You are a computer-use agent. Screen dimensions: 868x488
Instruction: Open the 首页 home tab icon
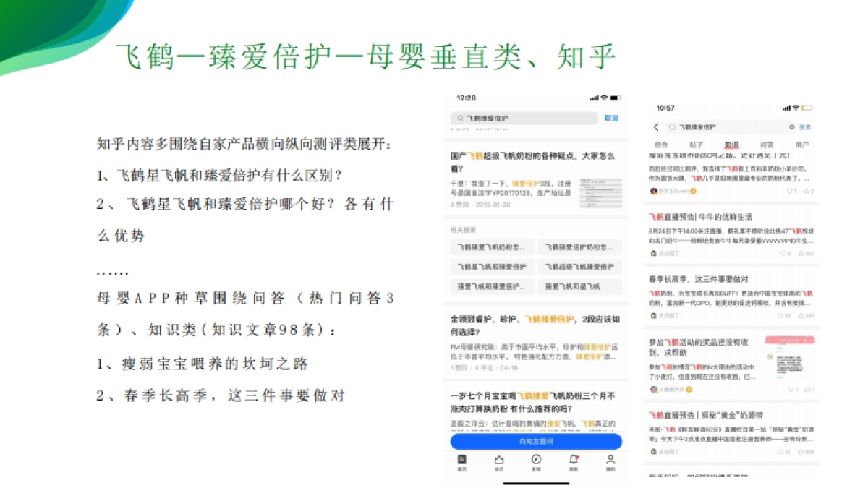(461, 460)
